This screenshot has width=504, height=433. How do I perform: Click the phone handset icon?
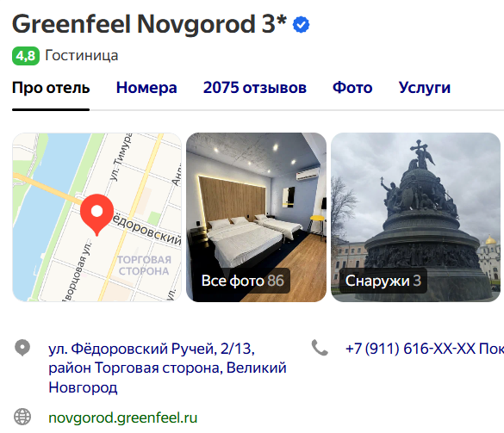320,348
